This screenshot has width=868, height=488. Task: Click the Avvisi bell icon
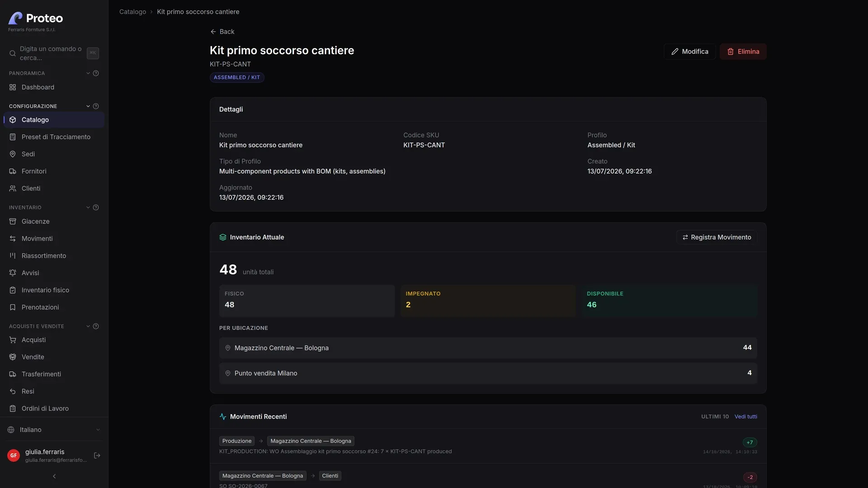pyautogui.click(x=13, y=273)
